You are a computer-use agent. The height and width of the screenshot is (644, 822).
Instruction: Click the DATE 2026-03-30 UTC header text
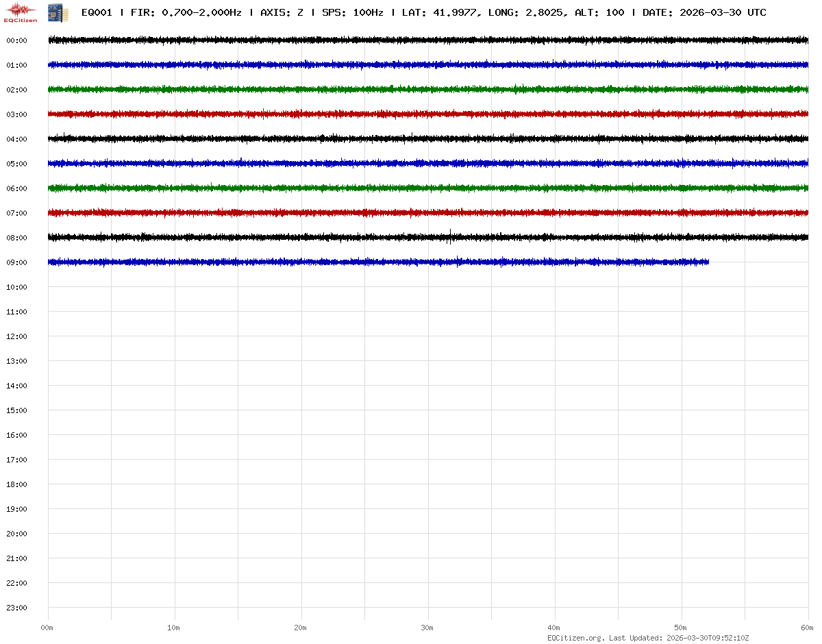[x=704, y=13]
